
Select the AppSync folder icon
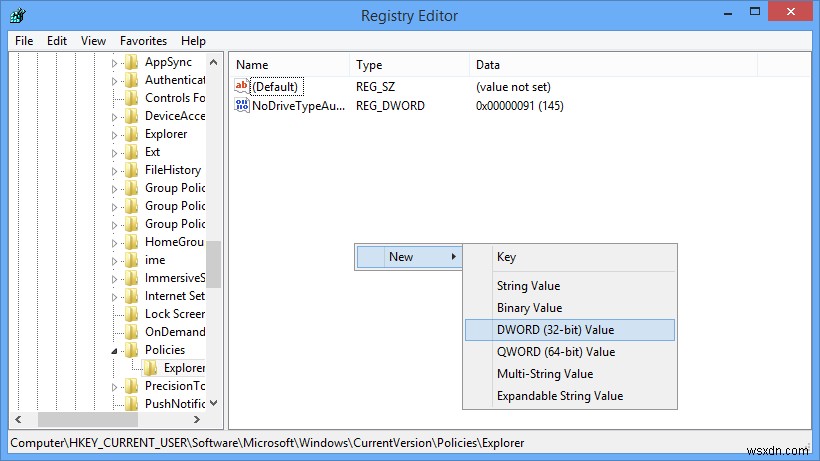(x=131, y=62)
